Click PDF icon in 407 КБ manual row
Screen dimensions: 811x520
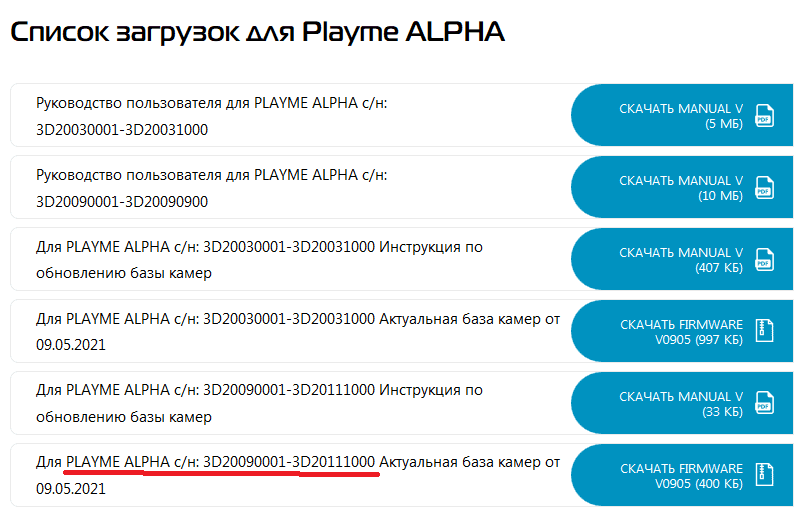coord(764,259)
